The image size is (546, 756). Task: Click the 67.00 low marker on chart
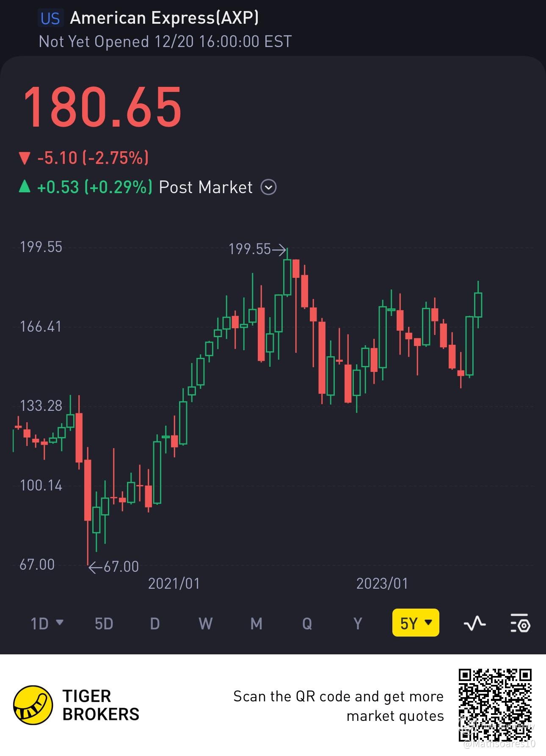click(x=113, y=567)
